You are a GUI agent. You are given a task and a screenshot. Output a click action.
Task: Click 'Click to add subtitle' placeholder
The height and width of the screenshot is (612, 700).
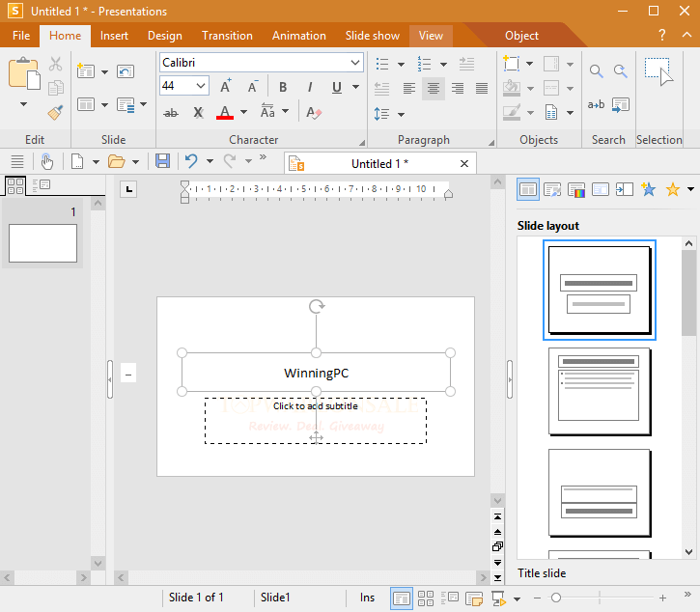pyautogui.click(x=316, y=421)
